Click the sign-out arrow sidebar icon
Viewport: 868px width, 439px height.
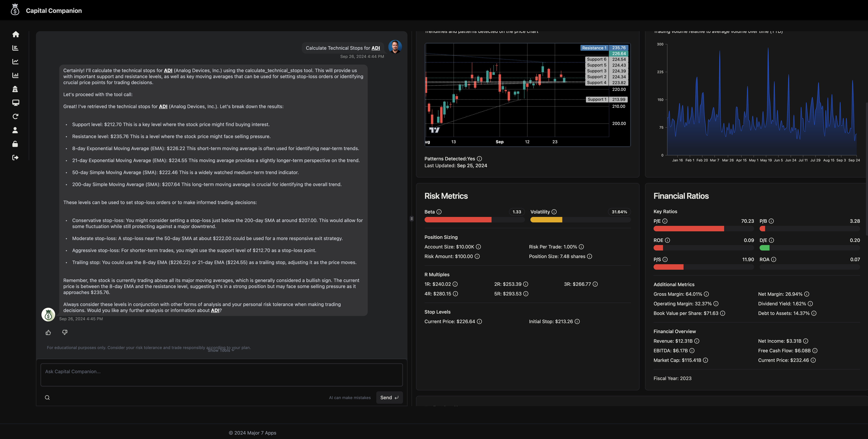pos(15,157)
